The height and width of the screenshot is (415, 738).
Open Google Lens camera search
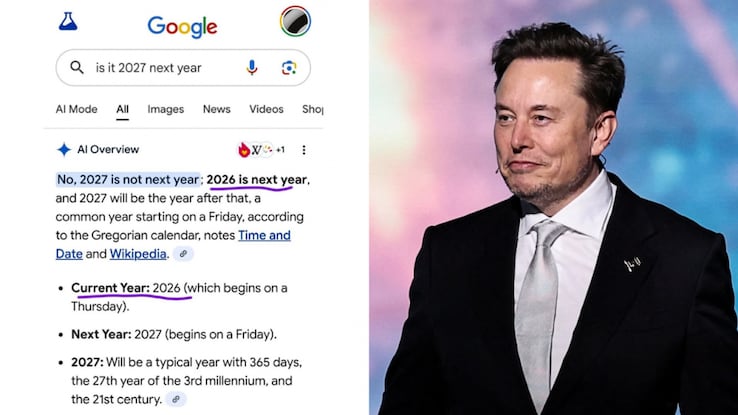[289, 68]
